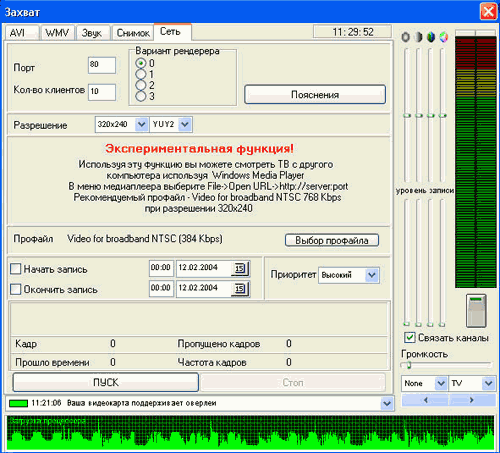This screenshot has width=500, height=453.
Task: Click the slider under the saturation icon
Action: click(x=431, y=115)
